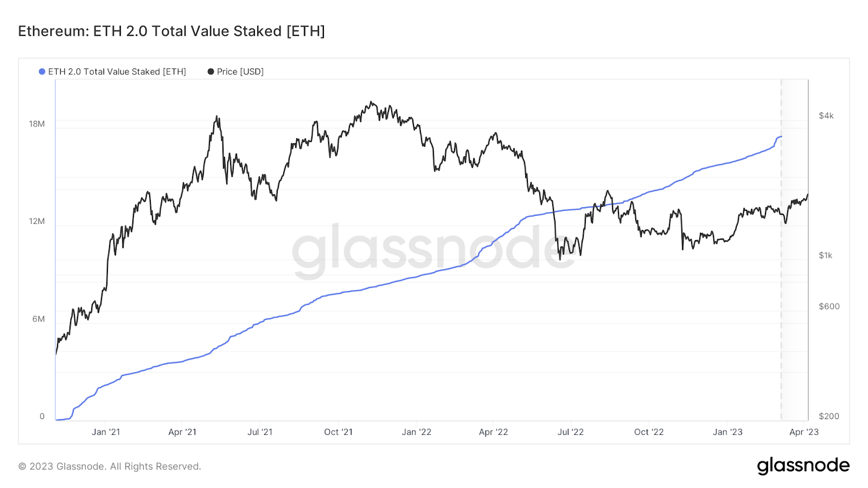Click the $1k right axis label

826,255
